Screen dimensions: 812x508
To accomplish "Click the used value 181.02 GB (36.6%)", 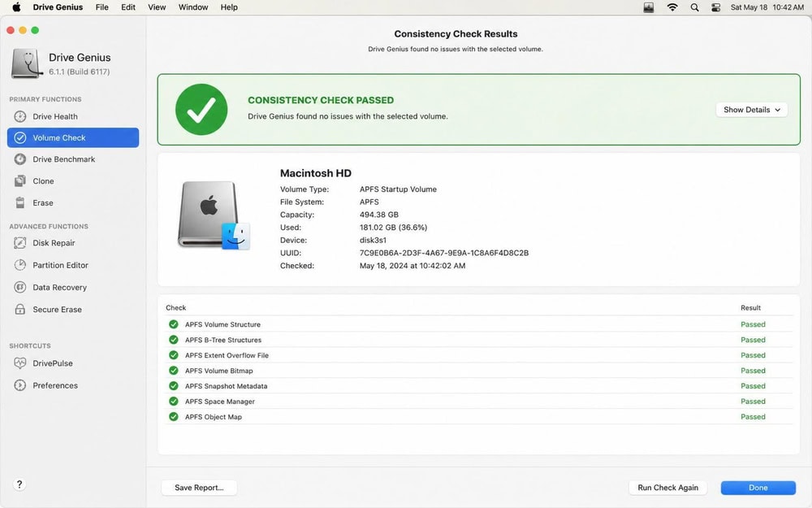I will point(393,227).
